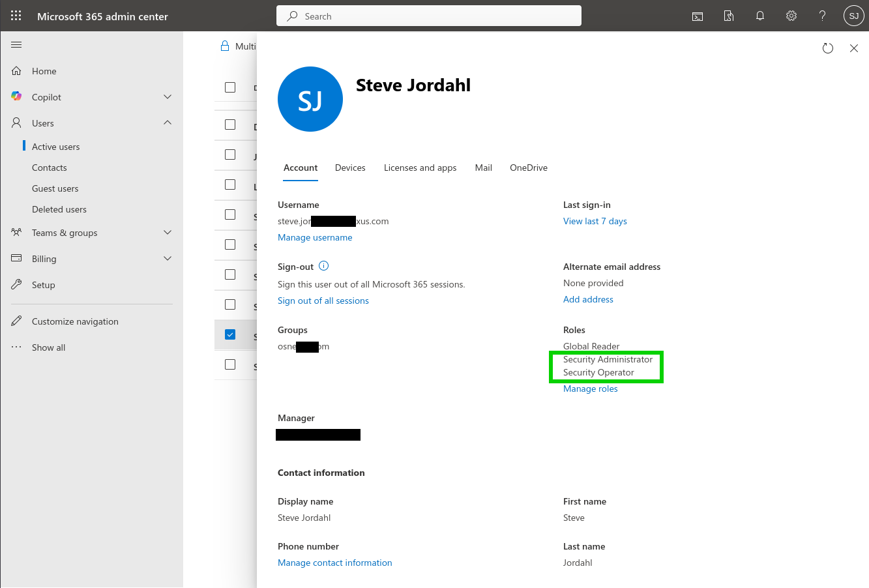Click the sign-out info icon

point(324,266)
